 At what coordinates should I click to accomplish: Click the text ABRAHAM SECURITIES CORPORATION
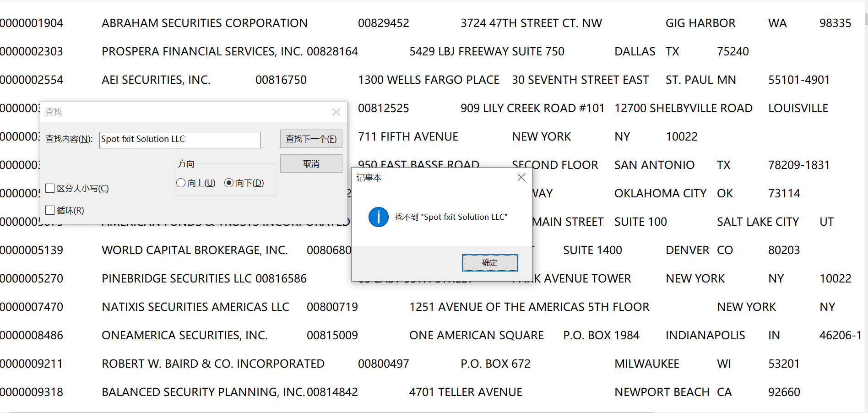[205, 23]
